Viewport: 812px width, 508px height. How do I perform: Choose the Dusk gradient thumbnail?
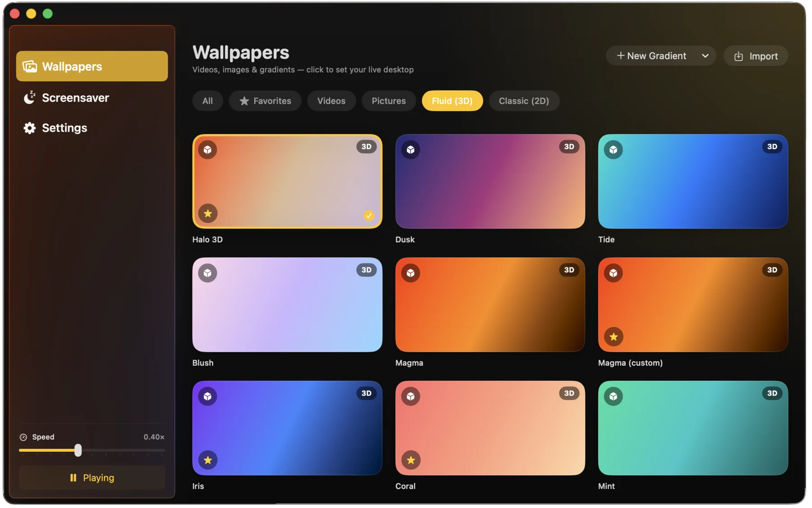[490, 182]
